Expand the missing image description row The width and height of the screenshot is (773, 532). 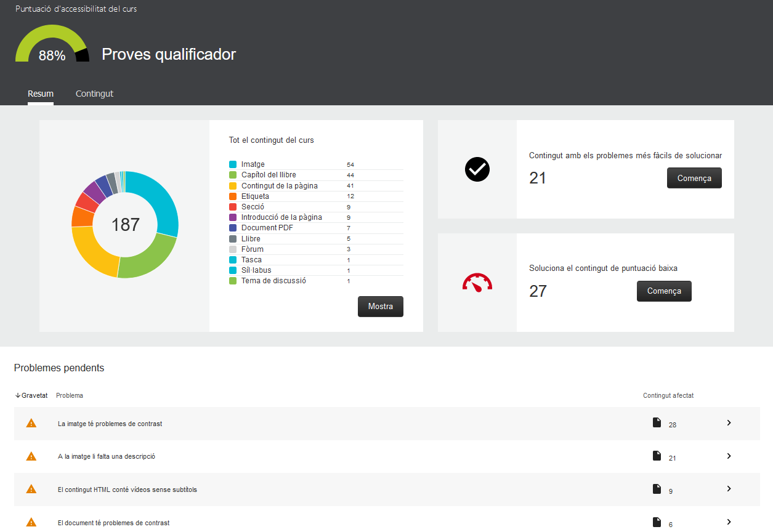(729, 456)
